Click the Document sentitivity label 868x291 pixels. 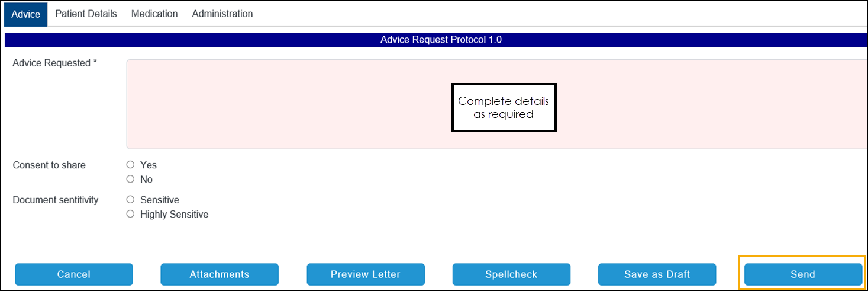pos(56,200)
